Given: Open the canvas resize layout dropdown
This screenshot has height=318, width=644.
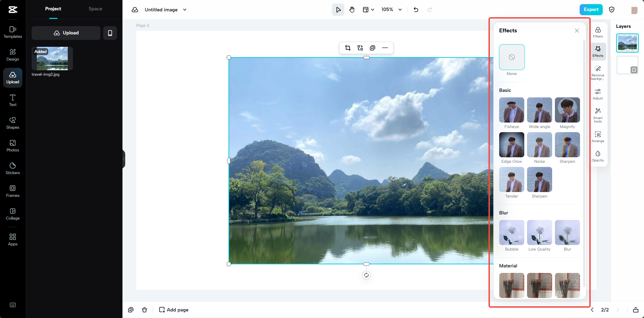Looking at the screenshot, I should point(368,10).
